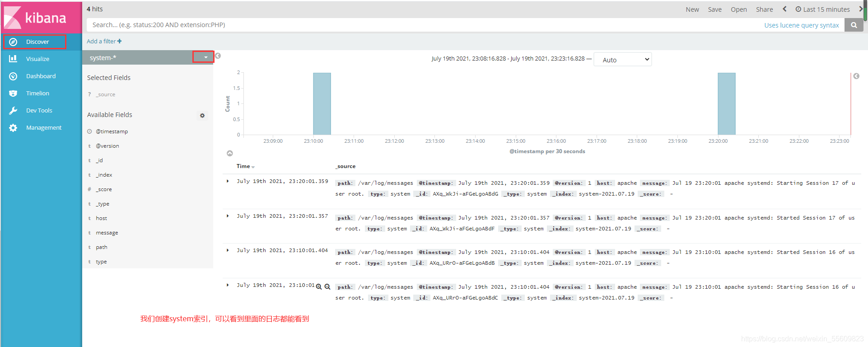Screen dimensions: 868x347
Task: Select the _index field
Action: 104,175
